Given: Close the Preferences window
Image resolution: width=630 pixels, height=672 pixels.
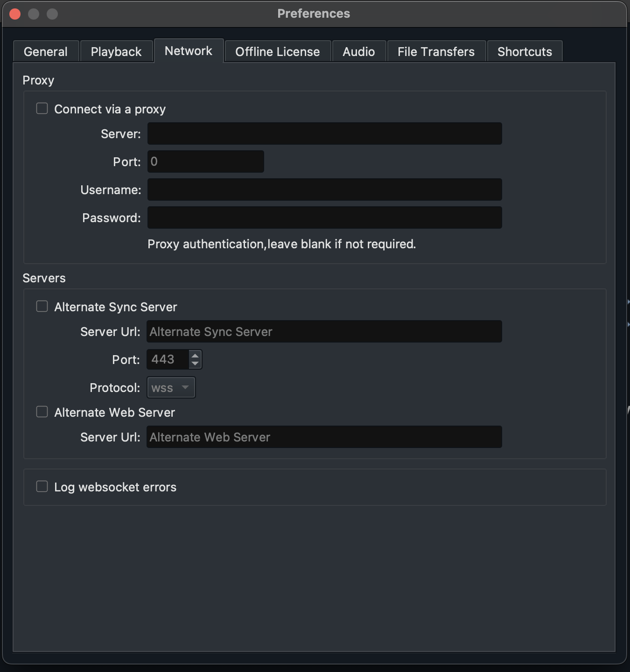Looking at the screenshot, I should pos(15,14).
